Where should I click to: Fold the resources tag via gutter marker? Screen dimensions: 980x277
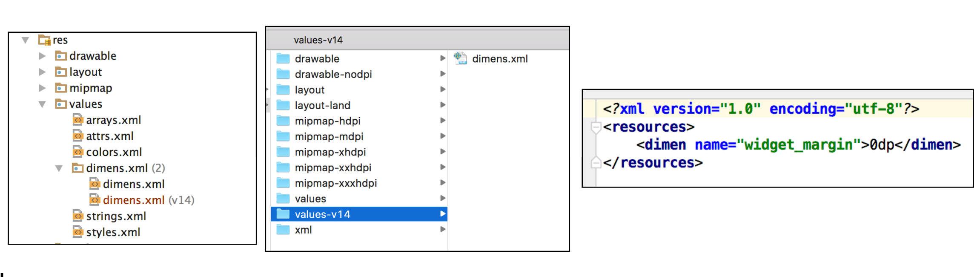[596, 127]
